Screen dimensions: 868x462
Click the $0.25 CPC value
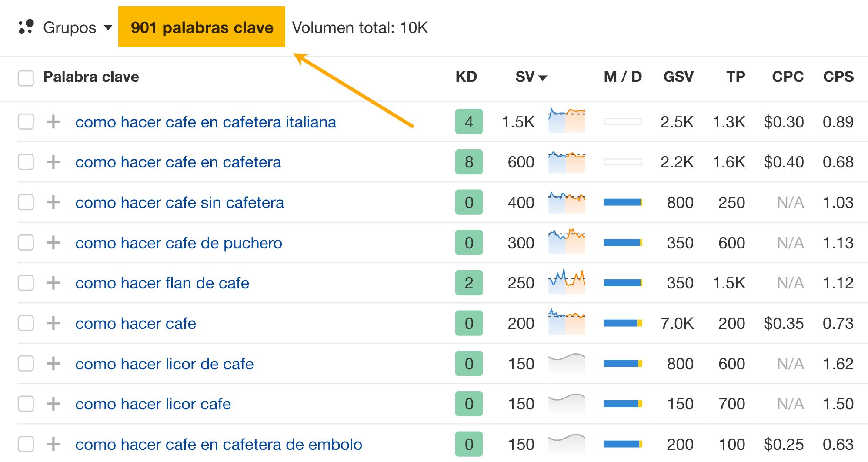[x=784, y=444]
